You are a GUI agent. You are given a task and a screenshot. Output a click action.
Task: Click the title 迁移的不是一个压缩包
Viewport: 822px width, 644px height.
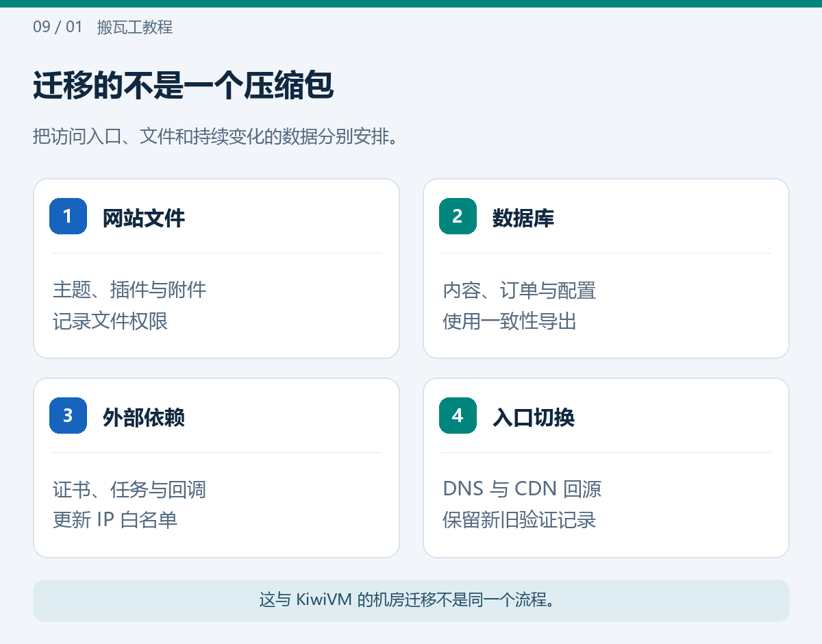pos(183,87)
